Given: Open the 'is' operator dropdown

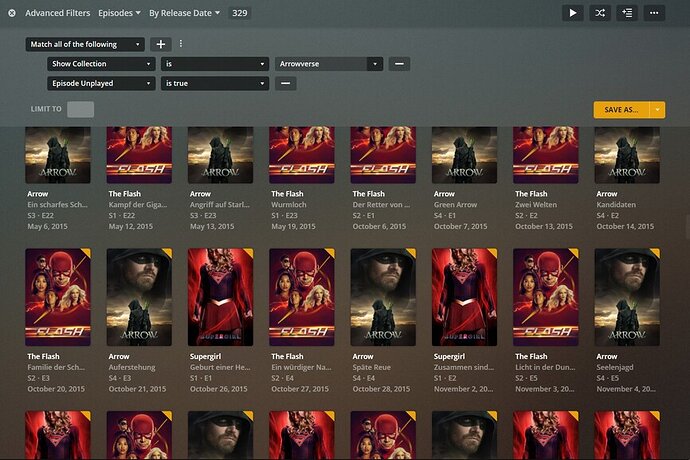Looking at the screenshot, I should [215, 64].
